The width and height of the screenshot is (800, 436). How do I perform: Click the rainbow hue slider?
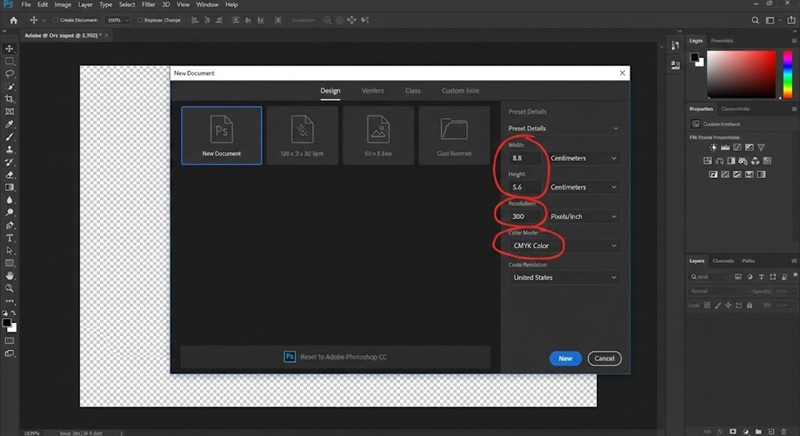(788, 74)
